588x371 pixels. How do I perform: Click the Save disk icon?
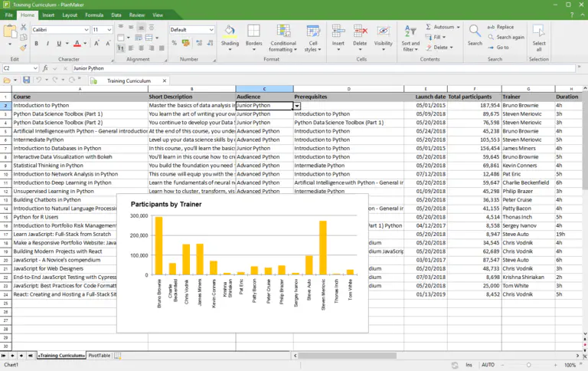(x=26, y=80)
